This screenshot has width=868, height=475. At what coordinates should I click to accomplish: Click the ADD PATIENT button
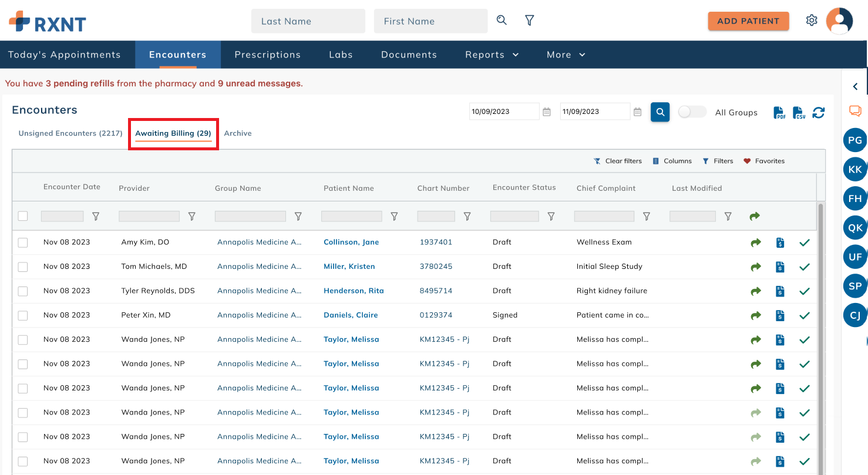pos(748,21)
